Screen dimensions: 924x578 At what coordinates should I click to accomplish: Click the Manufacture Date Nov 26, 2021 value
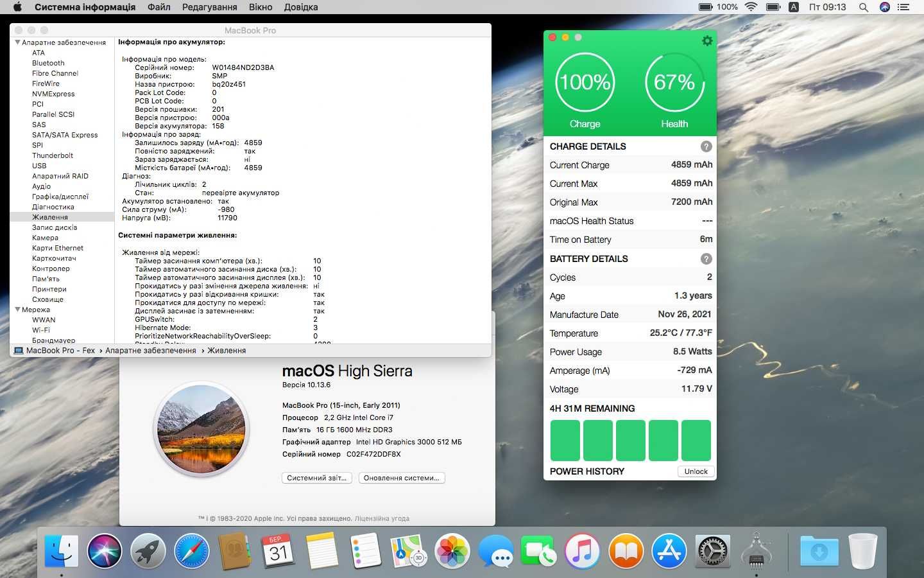(x=685, y=314)
